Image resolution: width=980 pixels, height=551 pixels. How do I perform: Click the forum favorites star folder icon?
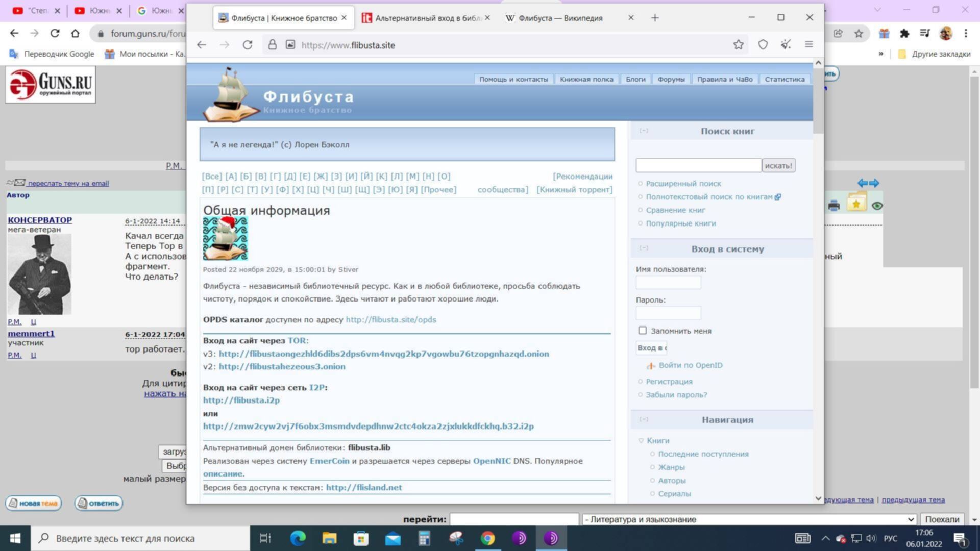point(856,204)
